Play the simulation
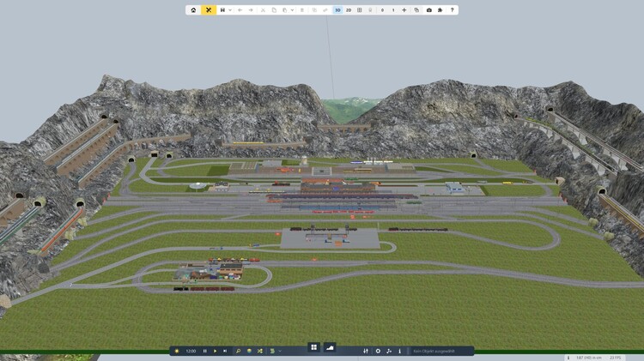This screenshot has width=644, height=361. 215,352
